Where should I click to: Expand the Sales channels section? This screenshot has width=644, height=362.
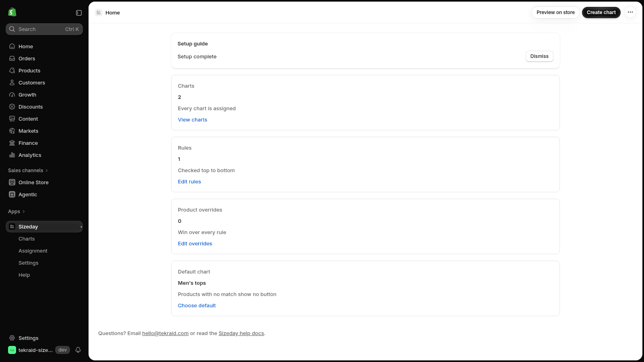(x=28, y=171)
